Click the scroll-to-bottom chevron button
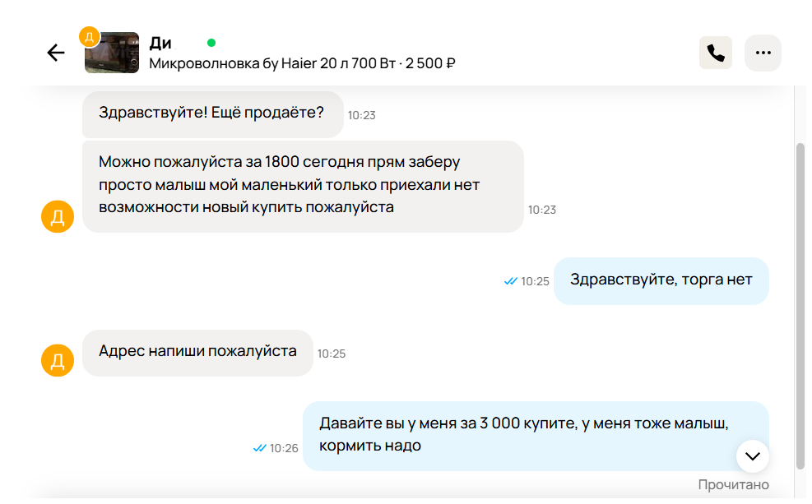 coord(751,455)
